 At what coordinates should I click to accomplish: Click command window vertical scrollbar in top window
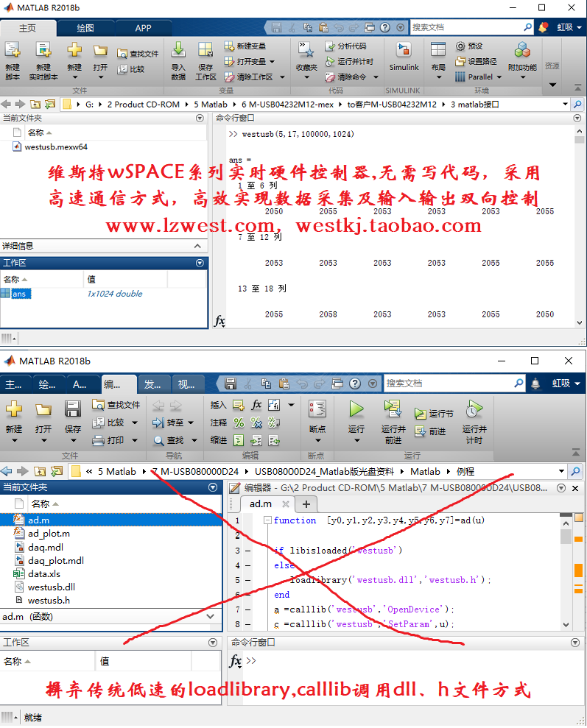tap(579, 226)
